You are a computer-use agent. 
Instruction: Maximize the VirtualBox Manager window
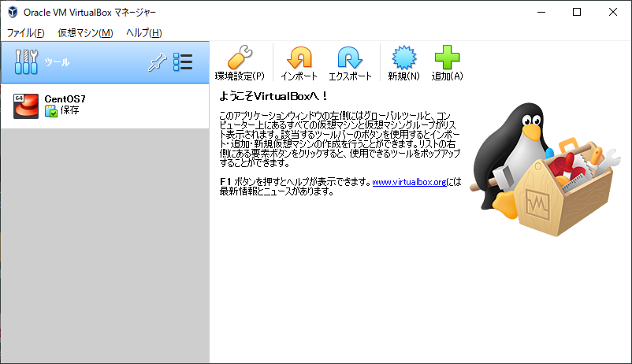pyautogui.click(x=577, y=12)
